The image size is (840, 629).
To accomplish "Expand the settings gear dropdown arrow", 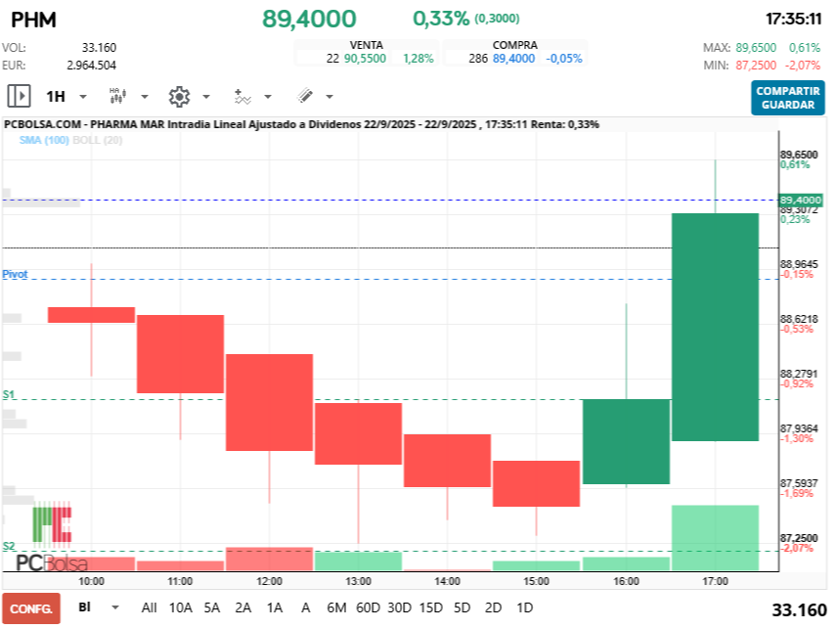I will [x=206, y=97].
